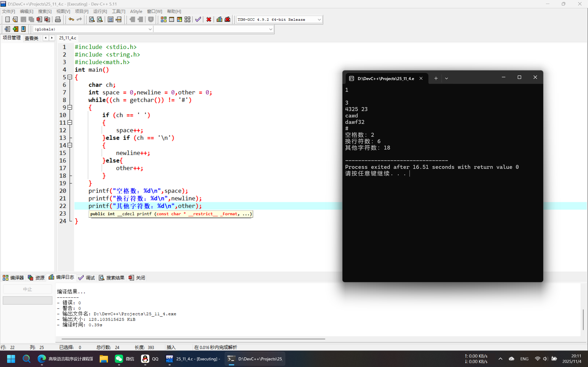Viewport: 588px width, 367px height.
Task: Collapse the fold marker at line 5
Action: click(x=70, y=77)
